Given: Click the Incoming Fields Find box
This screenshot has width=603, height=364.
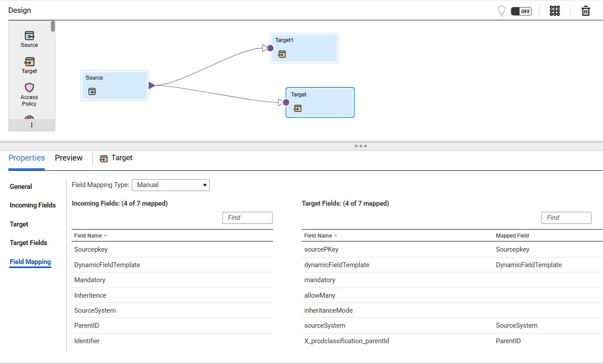Looking at the screenshot, I should coord(247,218).
